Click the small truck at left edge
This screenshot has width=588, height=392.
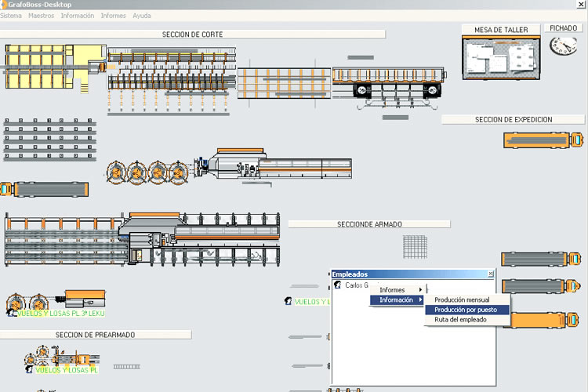pyautogui.click(x=43, y=190)
